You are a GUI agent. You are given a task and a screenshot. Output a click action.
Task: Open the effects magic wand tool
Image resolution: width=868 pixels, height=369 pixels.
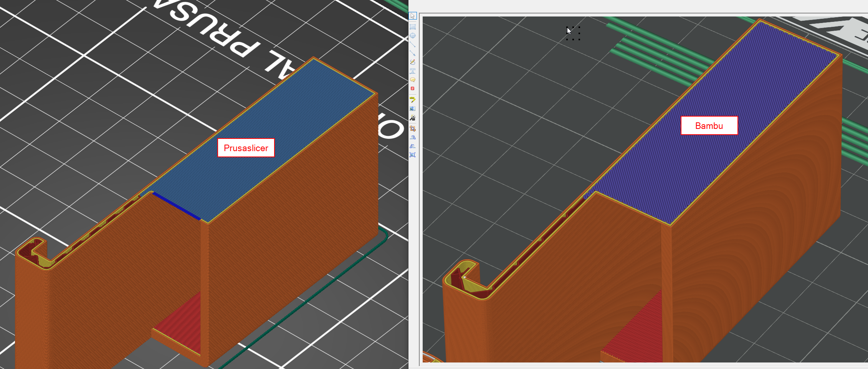tap(413, 118)
